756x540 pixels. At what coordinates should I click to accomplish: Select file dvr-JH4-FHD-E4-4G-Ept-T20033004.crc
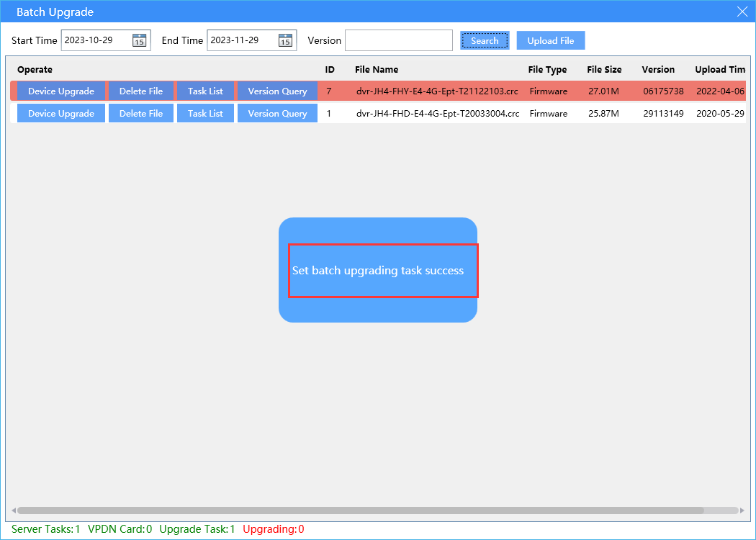tap(438, 113)
